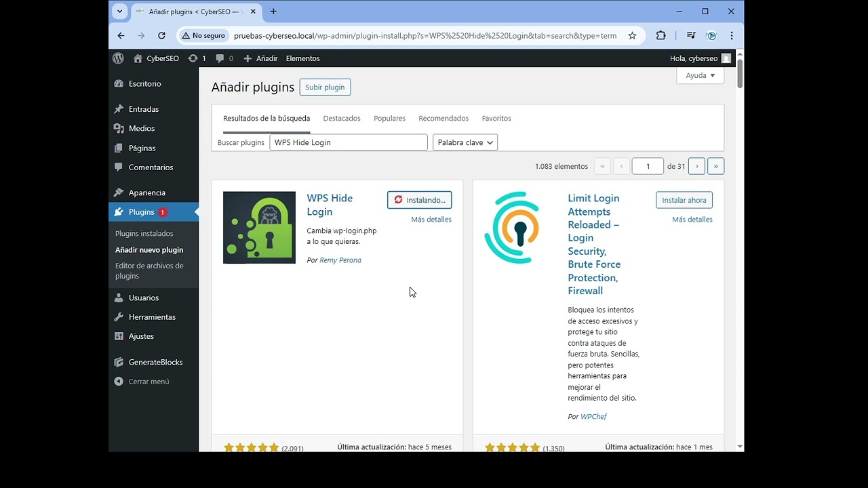
Task: Open the Añadir new content menu
Action: 260,58
